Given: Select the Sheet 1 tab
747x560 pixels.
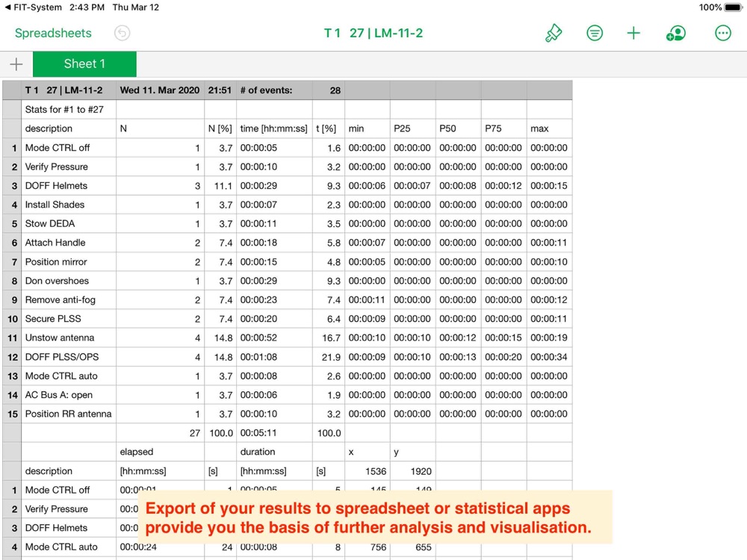Looking at the screenshot, I should point(84,64).
